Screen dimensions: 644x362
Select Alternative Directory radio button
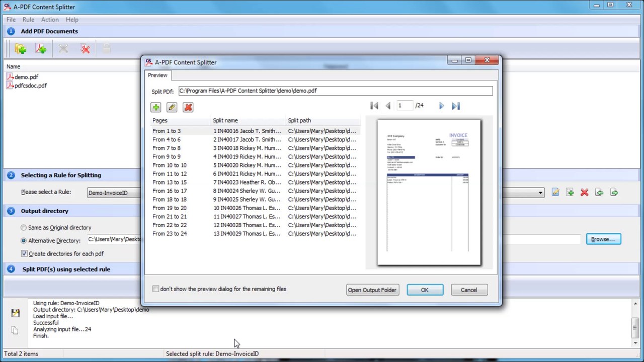[24, 241]
